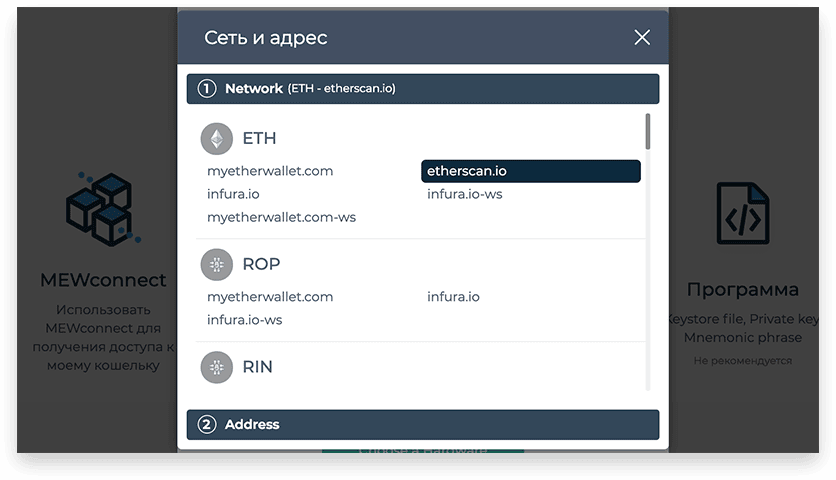This screenshot has height=480, width=836.
Task: Click the Не рекомендуется note
Action: pos(743,361)
